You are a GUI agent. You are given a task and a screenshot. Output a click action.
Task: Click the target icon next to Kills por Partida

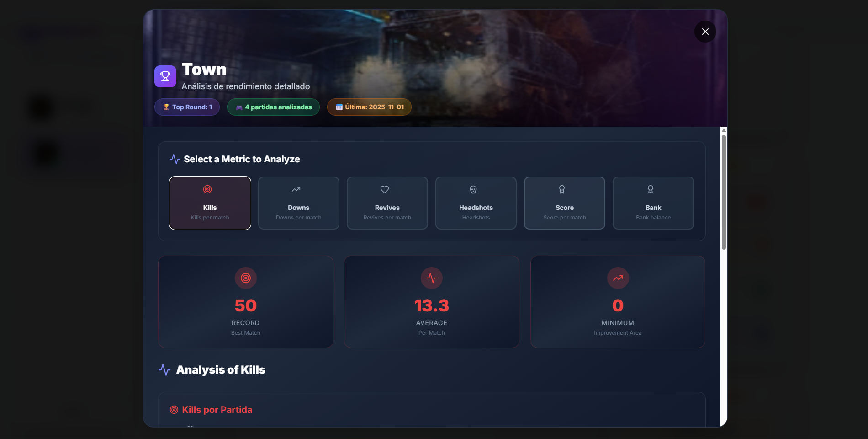point(174,410)
